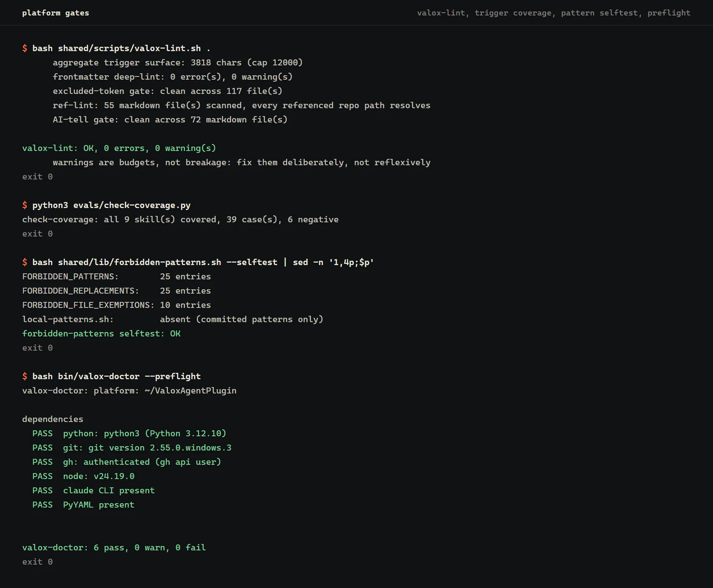Click the 'PASS gh: authenticated' row
Screen dimensions: 713x588
(x=127, y=462)
